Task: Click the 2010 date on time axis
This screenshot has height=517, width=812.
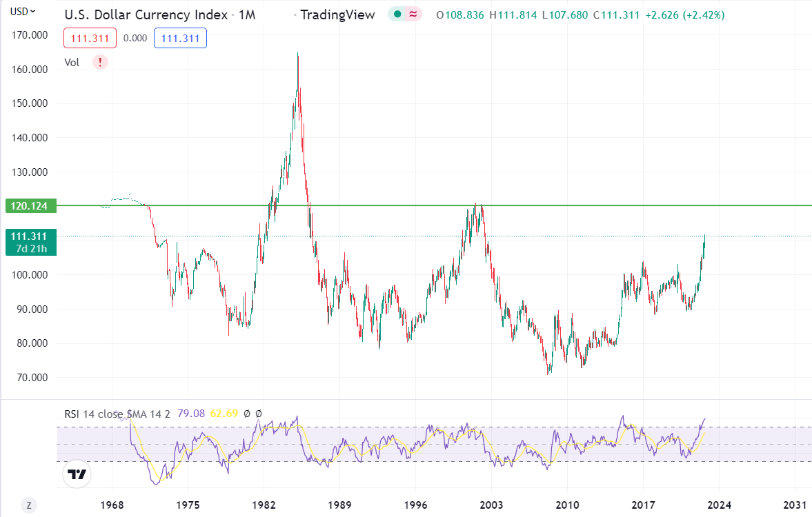Action: tap(567, 505)
